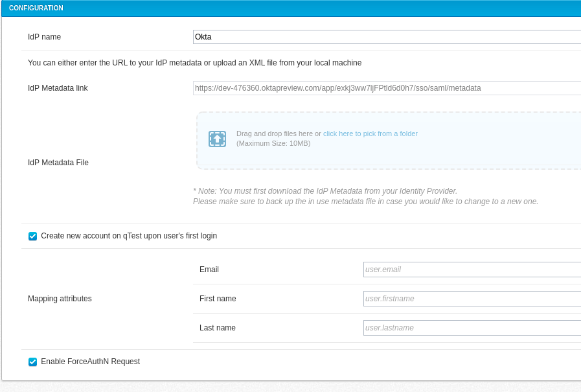Click the 'Mapping attributes' label
The height and width of the screenshot is (392, 581).
(60, 299)
